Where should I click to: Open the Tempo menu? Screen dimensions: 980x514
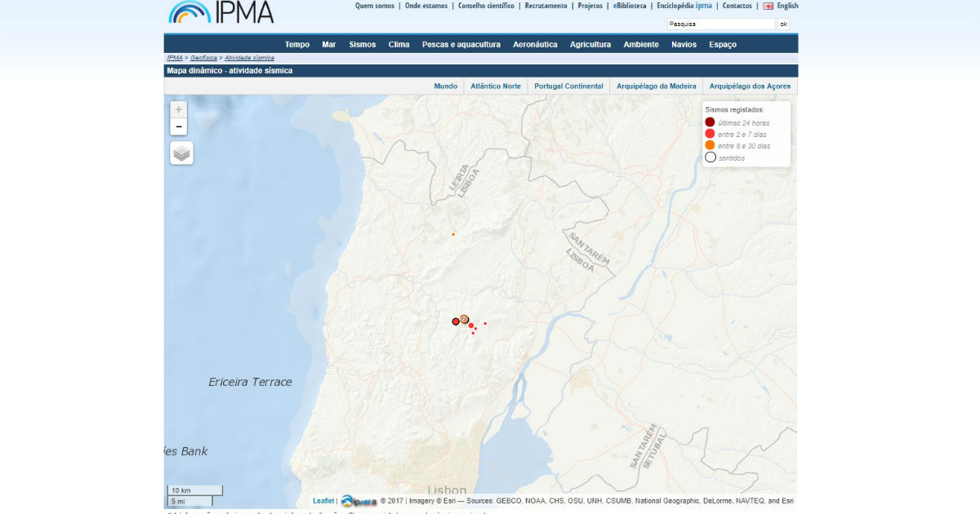coord(297,45)
